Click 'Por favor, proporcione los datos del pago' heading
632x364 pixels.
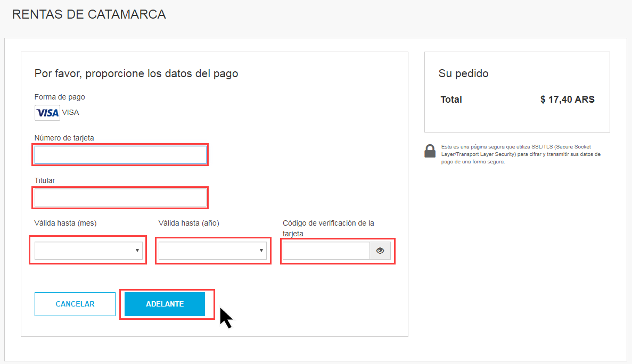pos(136,73)
